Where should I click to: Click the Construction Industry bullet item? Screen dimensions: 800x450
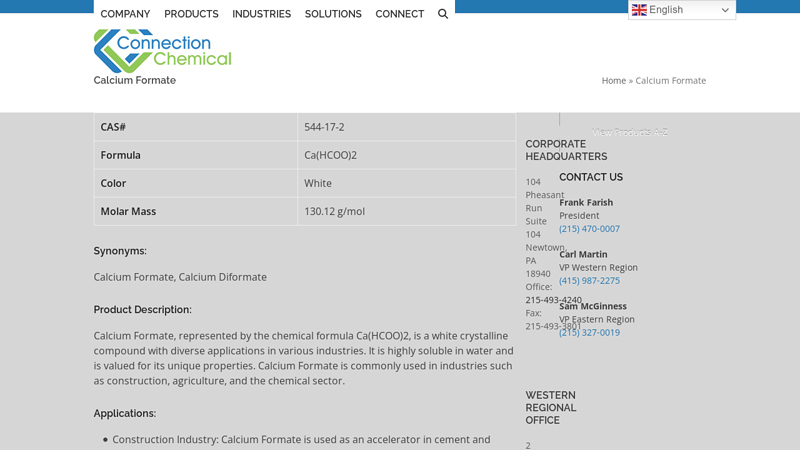[301, 440]
